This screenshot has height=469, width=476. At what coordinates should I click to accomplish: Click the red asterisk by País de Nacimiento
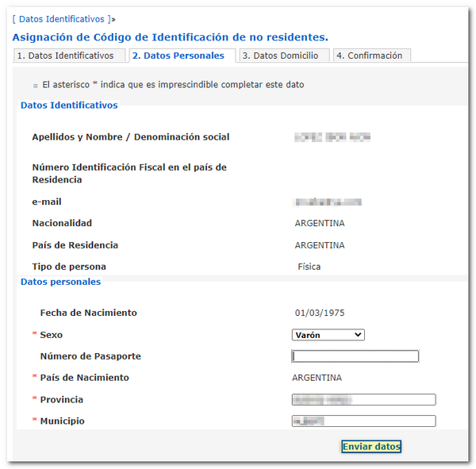(x=34, y=379)
